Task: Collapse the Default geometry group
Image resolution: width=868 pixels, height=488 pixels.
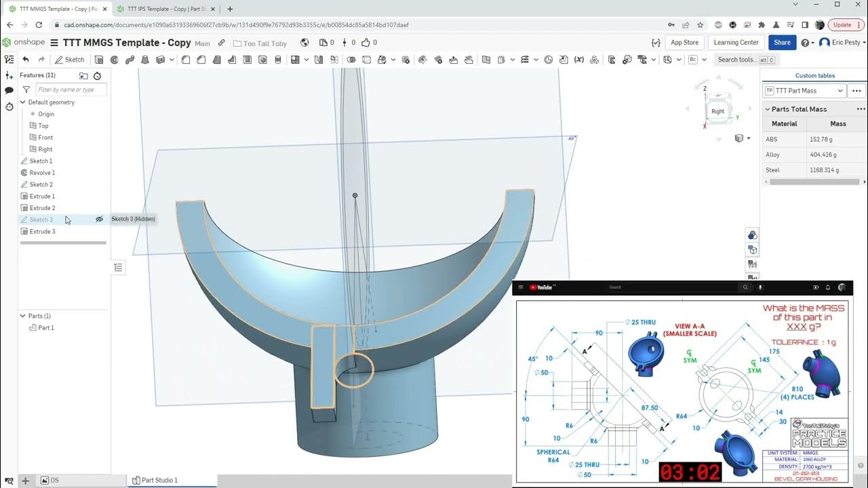Action: tap(22, 102)
